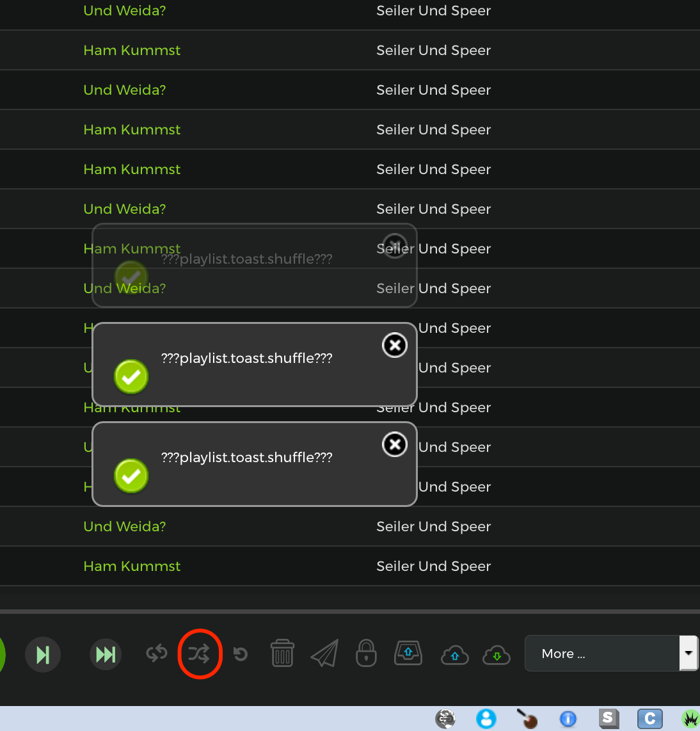Viewport: 700px width, 731px height.
Task: Click the arrow beside the More dropdown
Action: 688,654
